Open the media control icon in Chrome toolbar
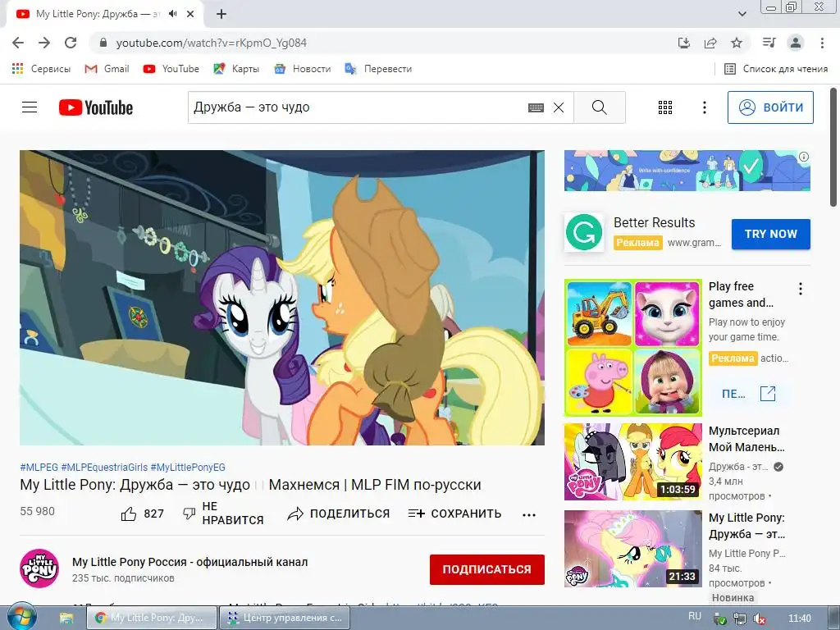 point(769,43)
